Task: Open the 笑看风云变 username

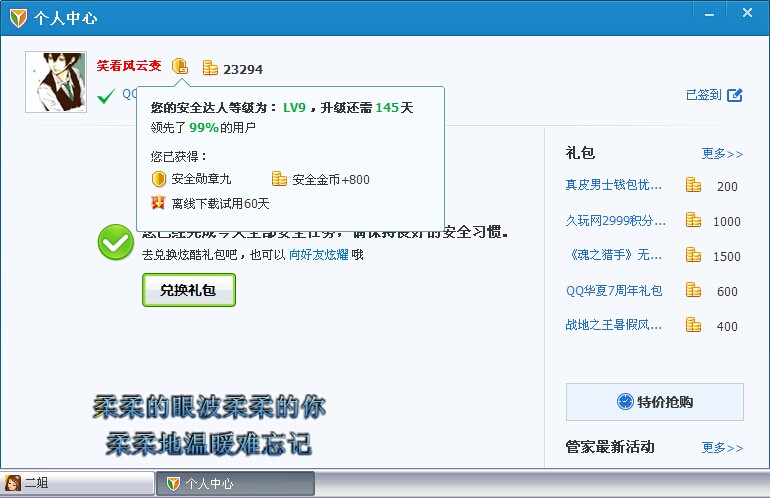Action: (x=129, y=66)
